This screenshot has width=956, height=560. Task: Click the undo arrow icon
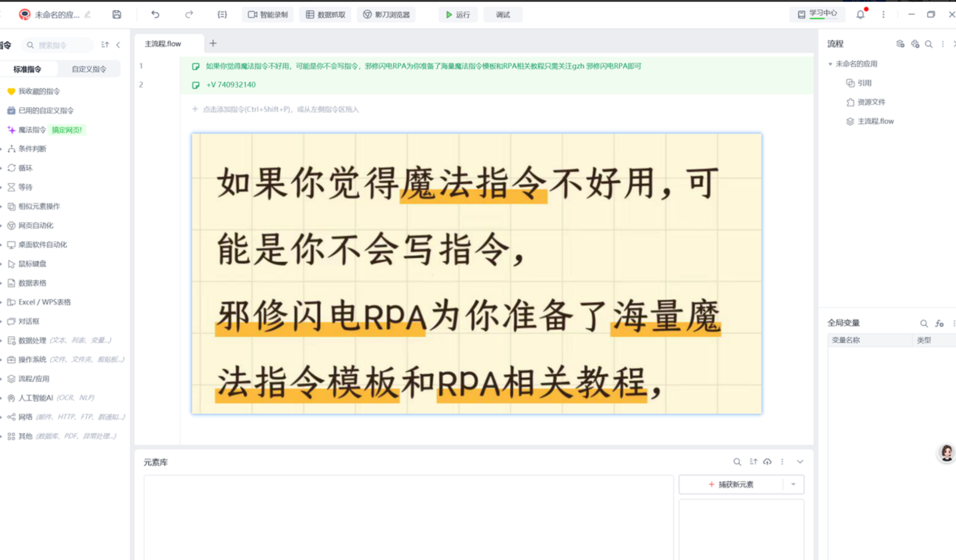coord(155,14)
